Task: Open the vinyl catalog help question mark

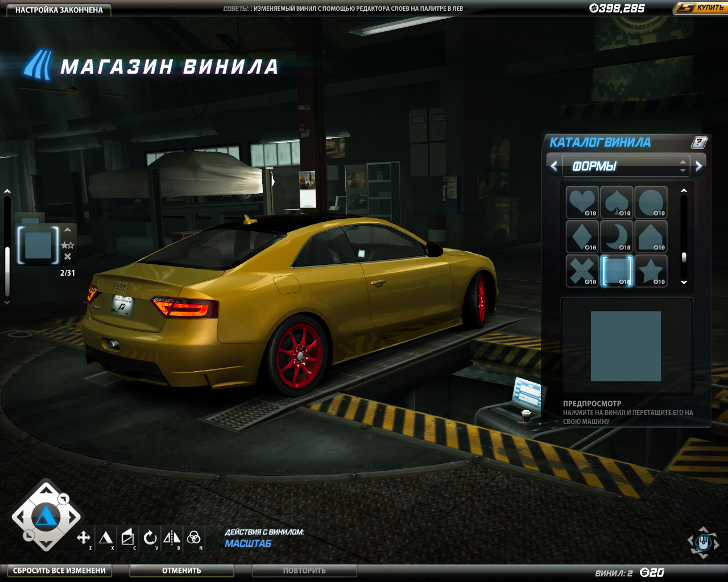Action: point(699,142)
